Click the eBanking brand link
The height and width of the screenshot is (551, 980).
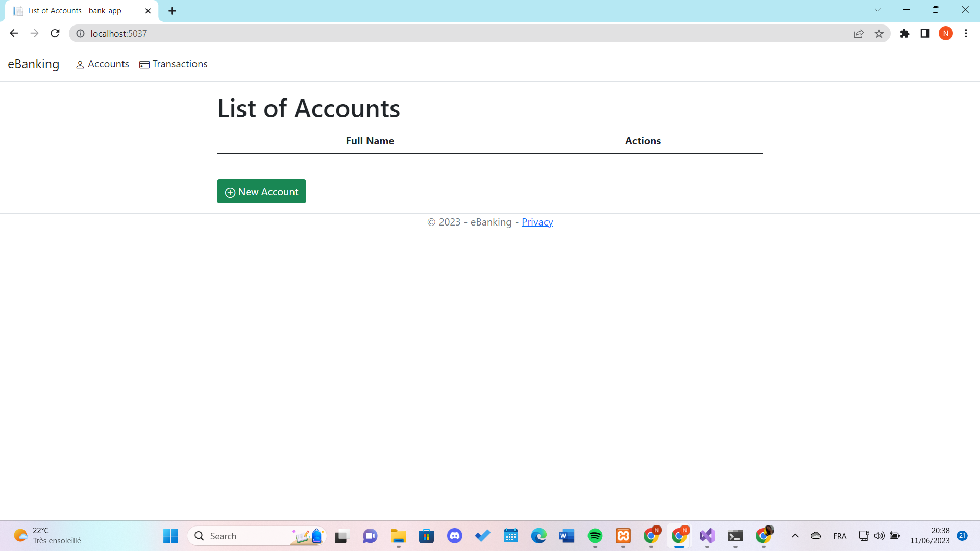pos(34,64)
